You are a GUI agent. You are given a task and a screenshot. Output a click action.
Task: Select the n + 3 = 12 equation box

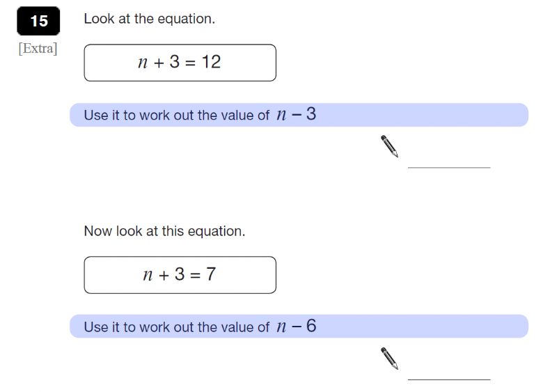tap(180, 63)
